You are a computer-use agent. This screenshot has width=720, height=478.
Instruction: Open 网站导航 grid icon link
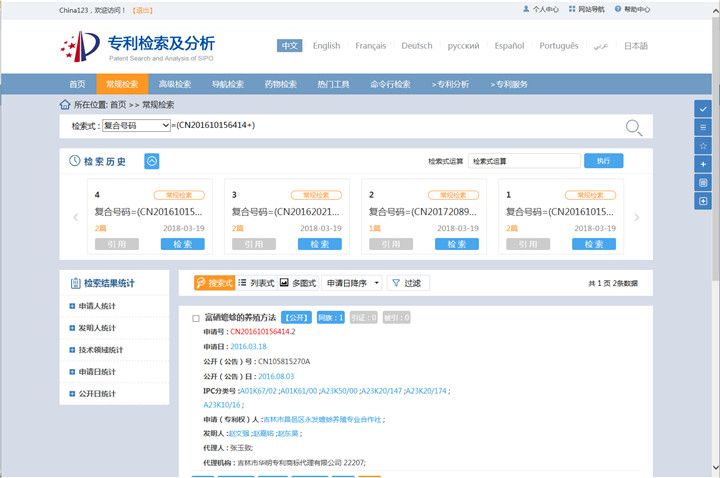click(586, 9)
